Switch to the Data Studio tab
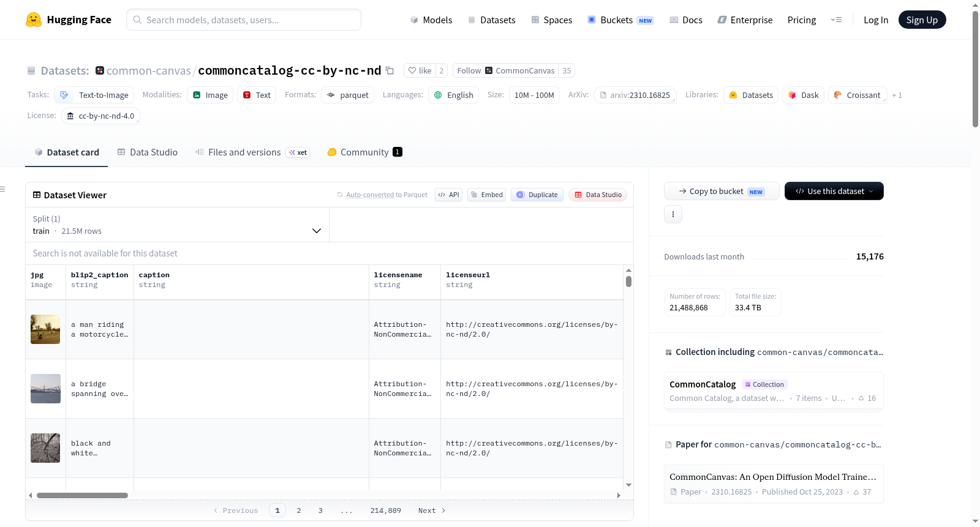The image size is (980, 527). pos(148,152)
